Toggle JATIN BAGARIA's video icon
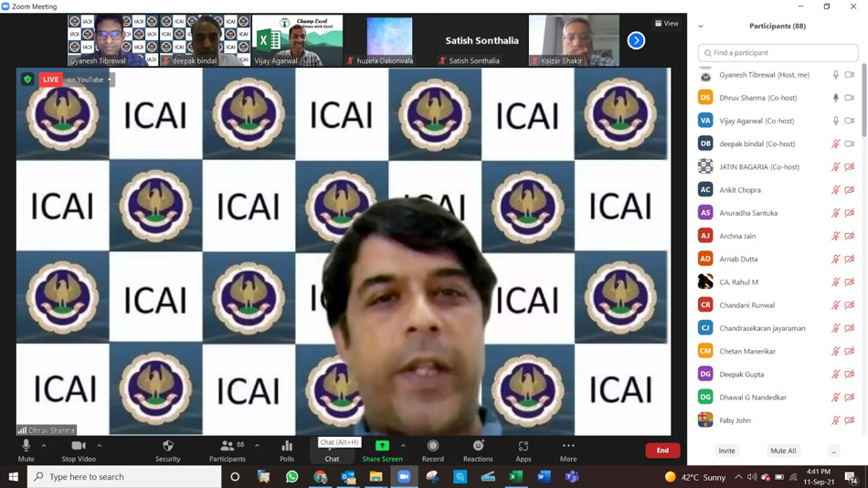 (x=849, y=166)
